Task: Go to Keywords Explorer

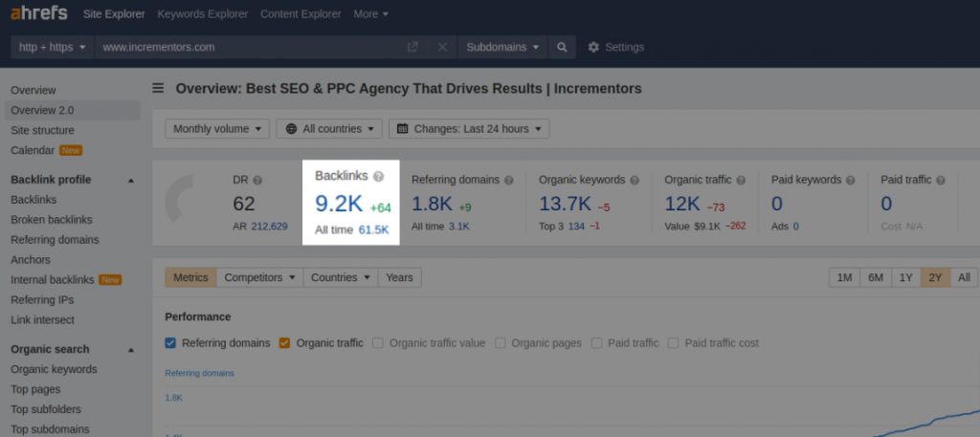Action: 203,13
